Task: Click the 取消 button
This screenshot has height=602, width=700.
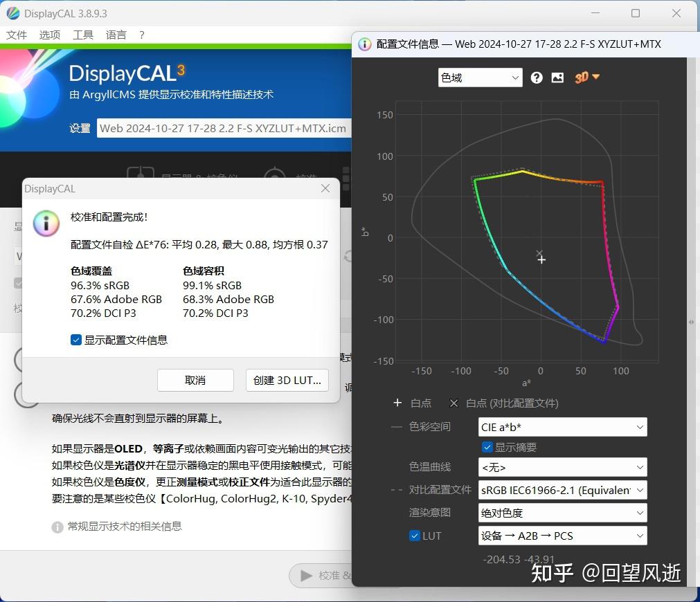Action: click(195, 380)
